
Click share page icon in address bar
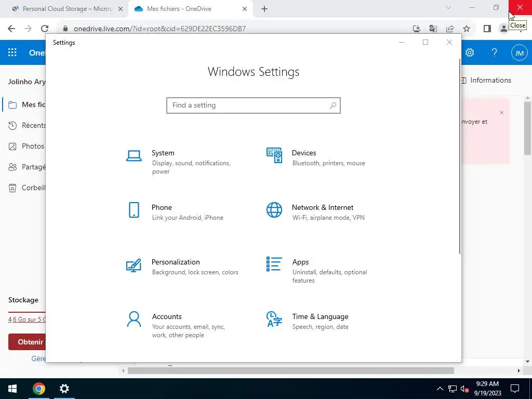[x=450, y=29]
